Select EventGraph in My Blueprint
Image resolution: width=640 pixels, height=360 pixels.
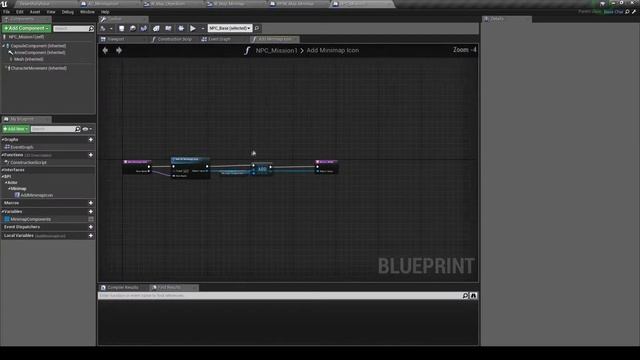coord(22,147)
